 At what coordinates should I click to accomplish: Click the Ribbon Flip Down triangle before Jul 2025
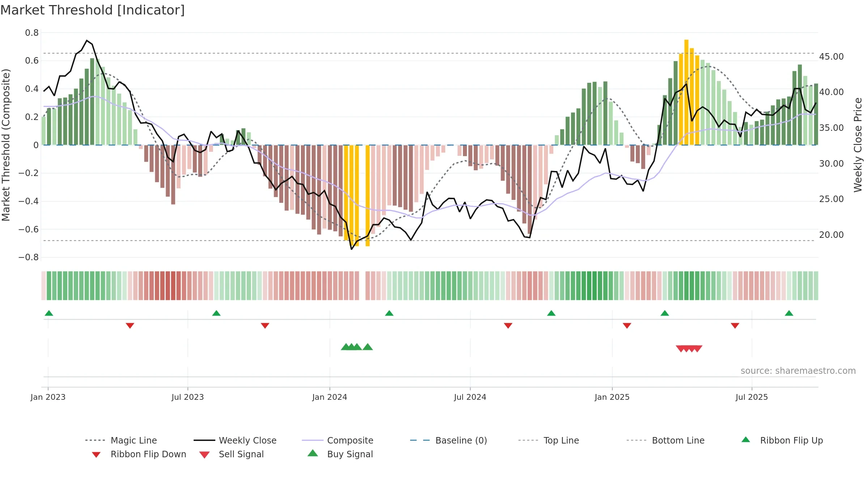point(735,326)
